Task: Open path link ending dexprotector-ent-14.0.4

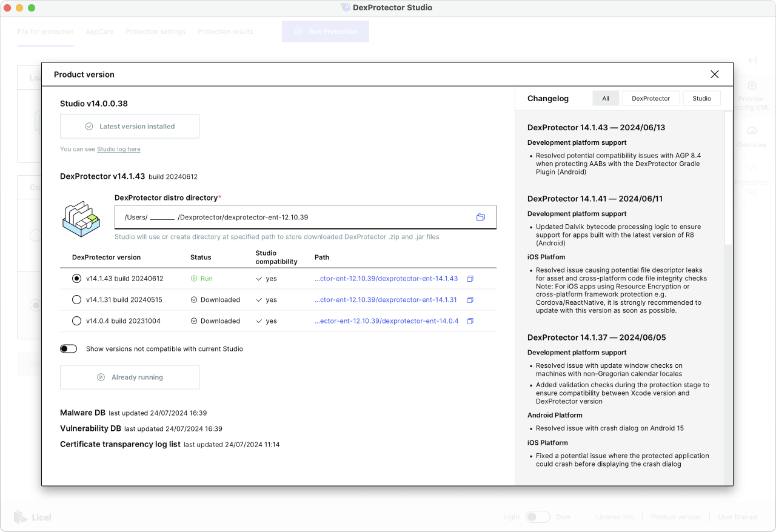Action: pyautogui.click(x=386, y=321)
